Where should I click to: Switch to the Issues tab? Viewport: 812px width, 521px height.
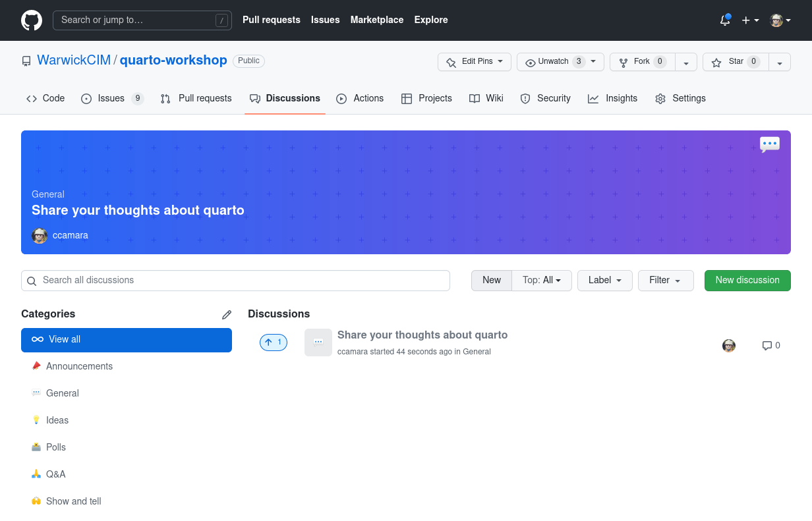[111, 99]
